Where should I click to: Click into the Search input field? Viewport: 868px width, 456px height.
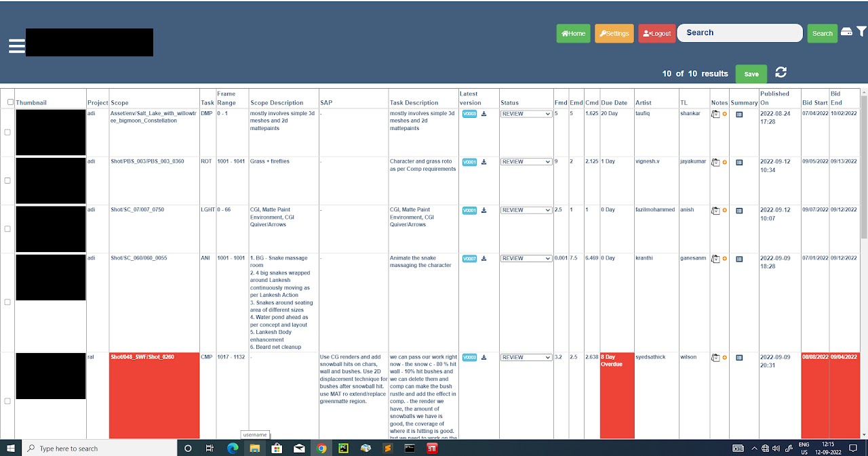tap(740, 33)
